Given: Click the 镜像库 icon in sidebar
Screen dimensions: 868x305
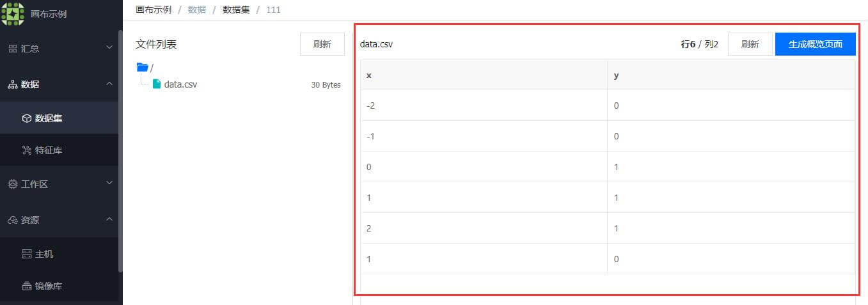Looking at the screenshot, I should tap(27, 286).
